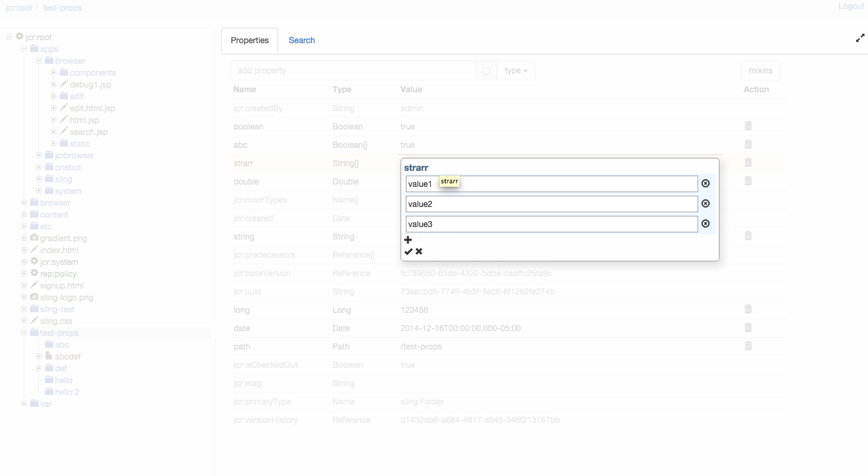Click test-props breadcrumb link

click(x=63, y=8)
